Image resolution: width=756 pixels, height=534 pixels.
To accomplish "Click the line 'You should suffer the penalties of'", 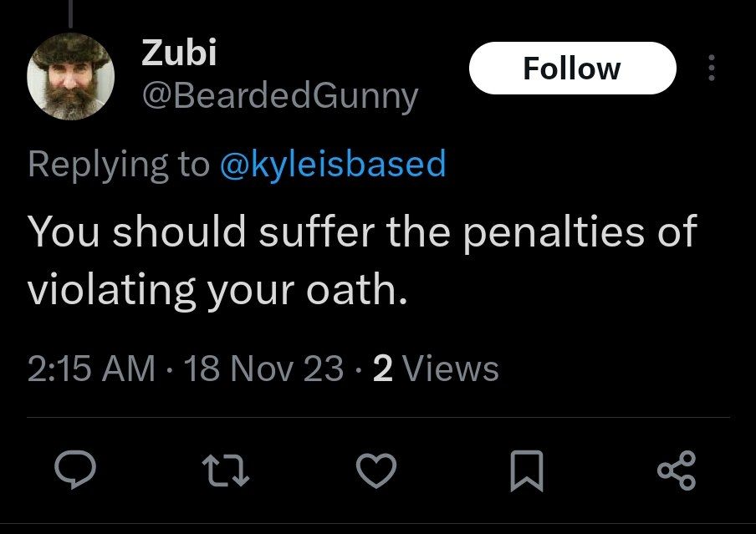I will 361,231.
